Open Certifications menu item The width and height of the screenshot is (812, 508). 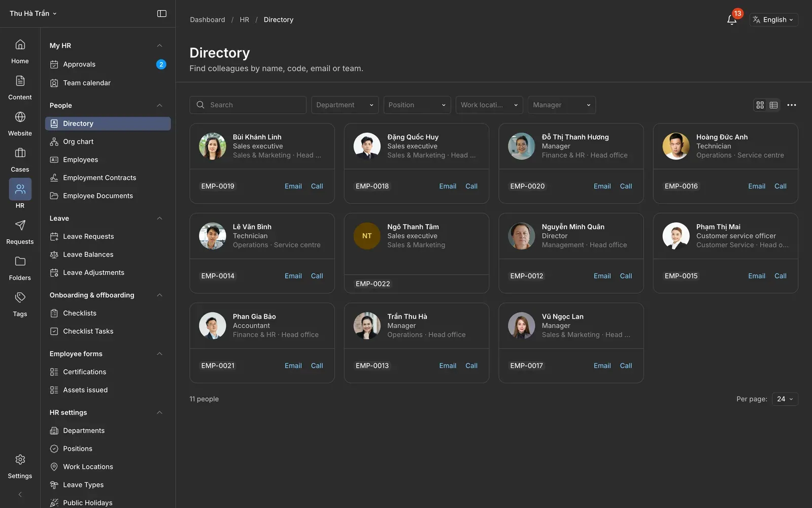[x=108, y=372]
